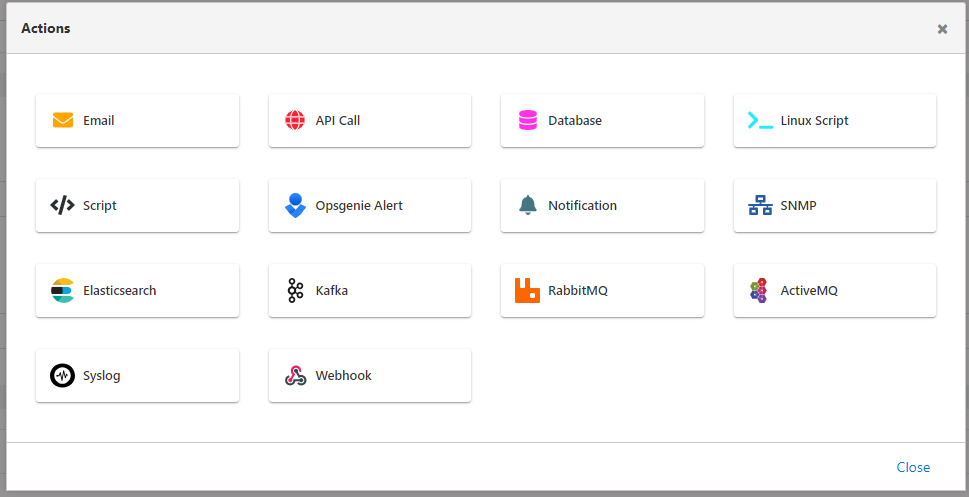
Task: Click the SNMP network icon
Action: tap(760, 206)
